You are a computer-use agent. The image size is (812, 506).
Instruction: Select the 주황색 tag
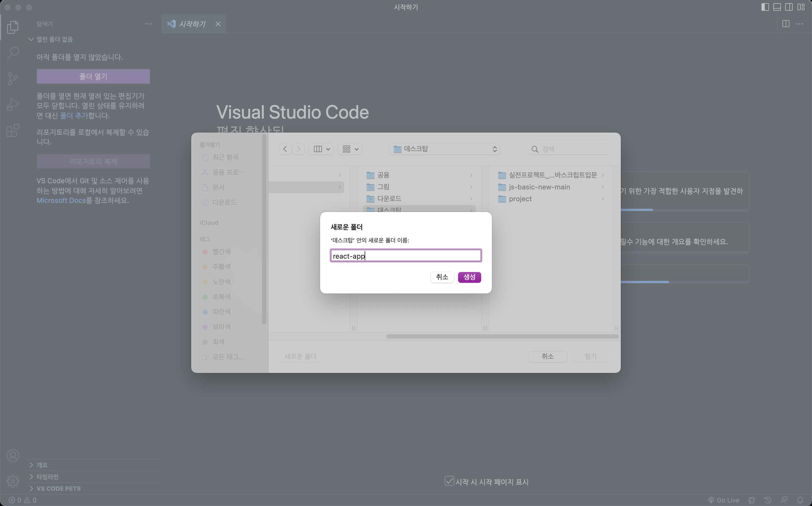click(217, 267)
